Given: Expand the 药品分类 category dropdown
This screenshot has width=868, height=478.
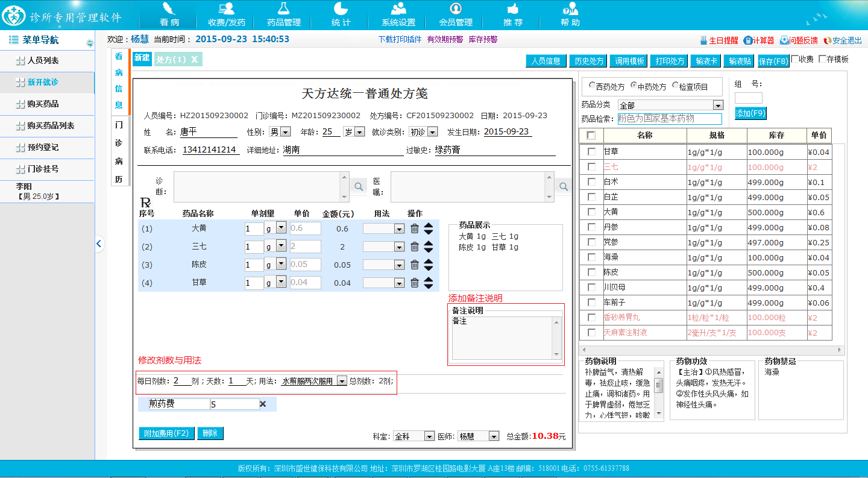Looking at the screenshot, I should pos(717,105).
